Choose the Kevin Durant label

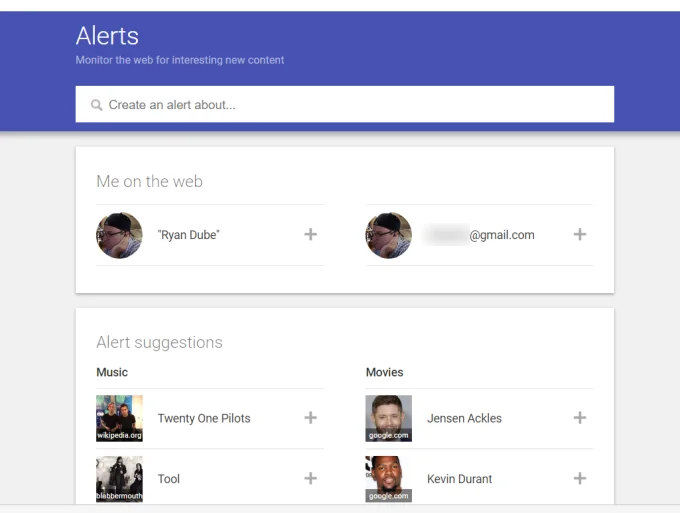(459, 479)
